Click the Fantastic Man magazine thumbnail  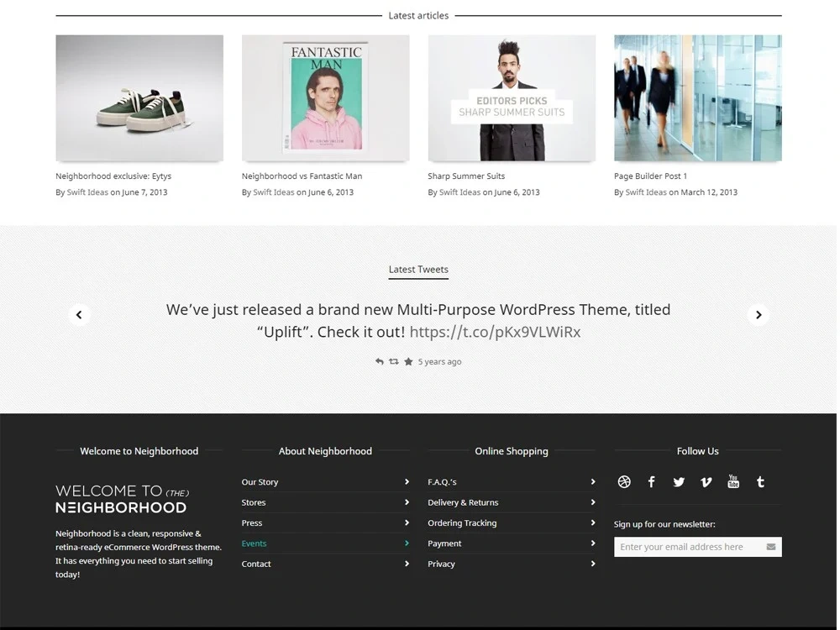pos(325,98)
